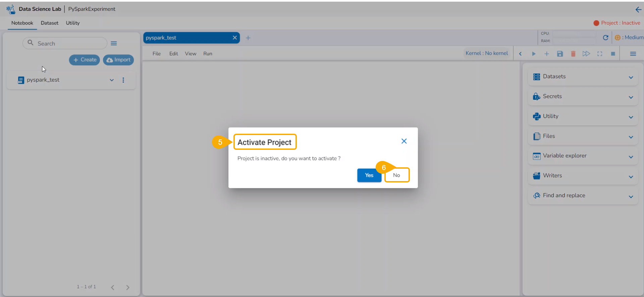Save the notebook
The width and height of the screenshot is (644, 297).
[x=560, y=54]
